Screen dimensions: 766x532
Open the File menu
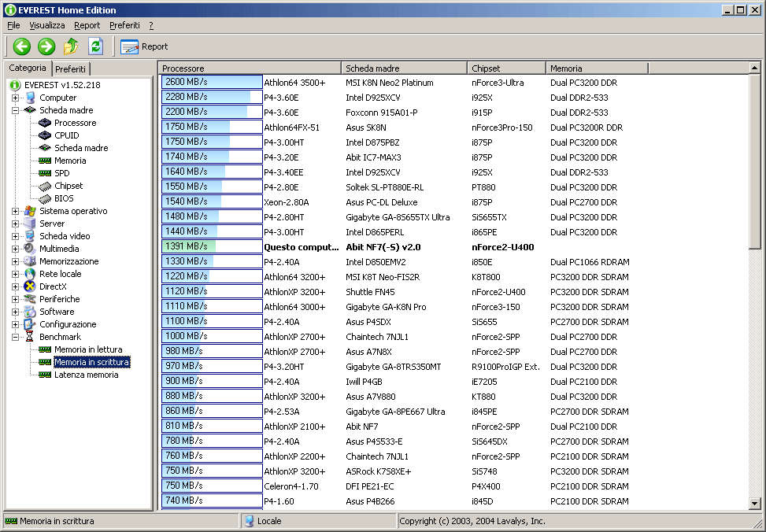13,25
